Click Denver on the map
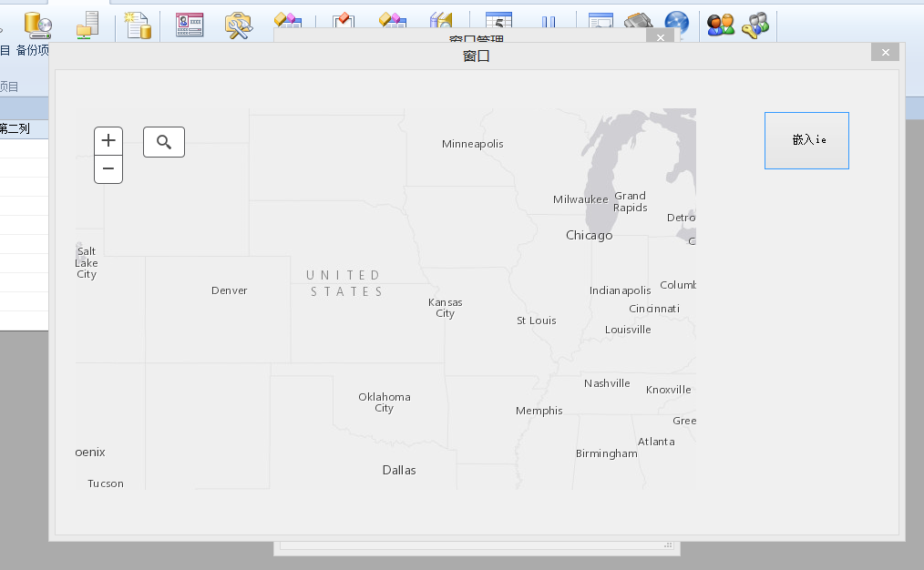This screenshot has width=924, height=570. coord(229,290)
